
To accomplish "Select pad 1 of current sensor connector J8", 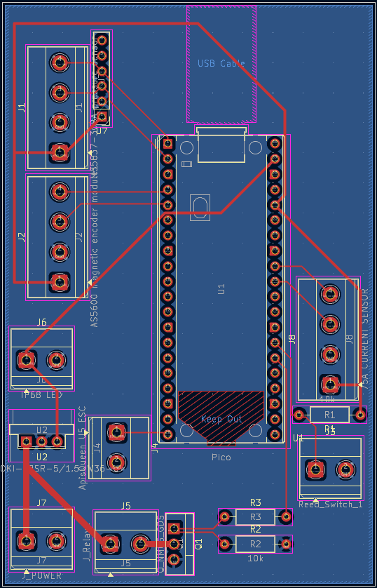I will (330, 385).
